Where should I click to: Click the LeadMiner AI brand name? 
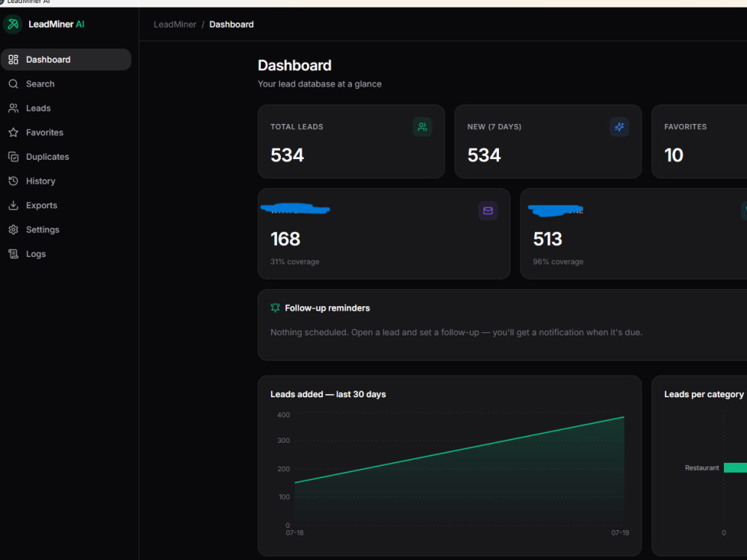[x=56, y=25]
